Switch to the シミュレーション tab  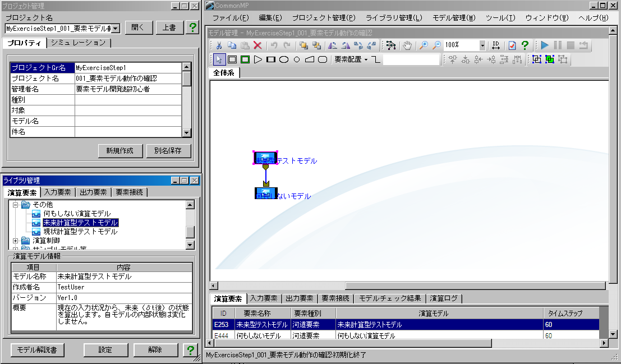79,43
